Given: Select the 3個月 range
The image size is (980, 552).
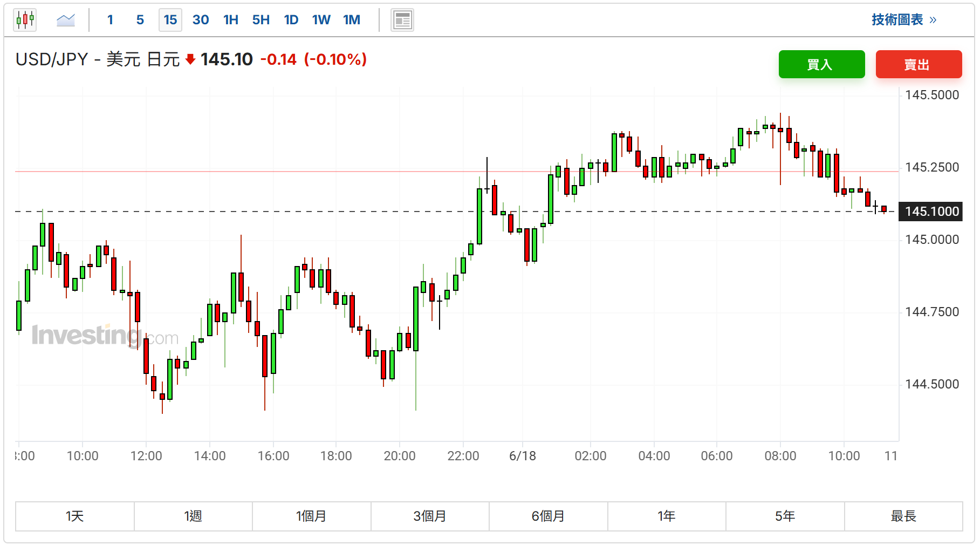Looking at the screenshot, I should point(430,516).
